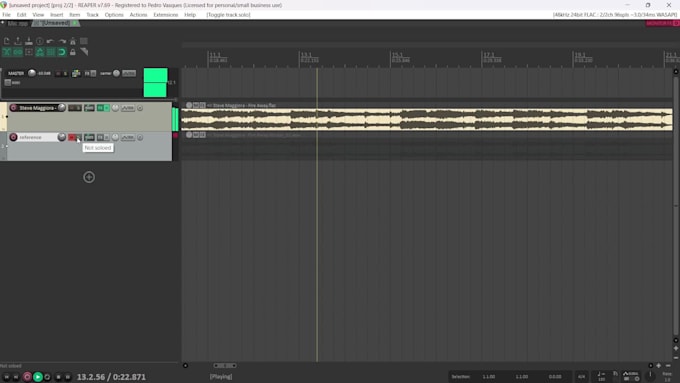Toggle the metronome toolbar icon
This screenshot has width=680, height=383.
[73, 41]
